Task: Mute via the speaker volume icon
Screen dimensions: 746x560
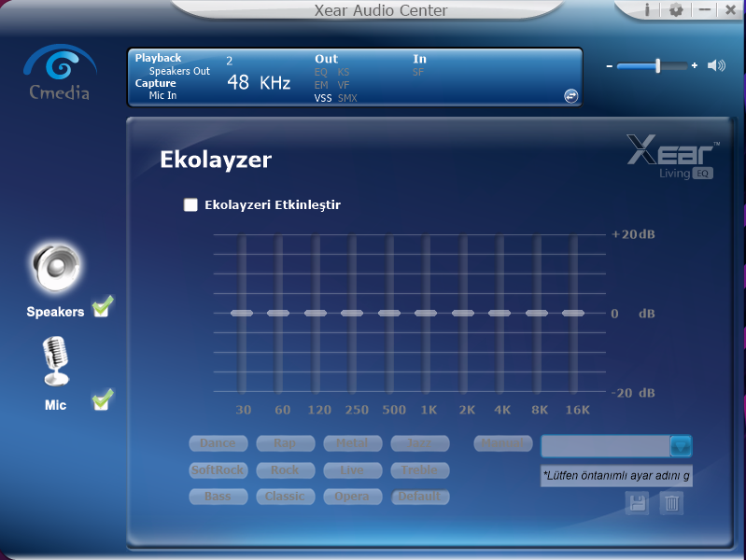Action: tap(716, 65)
